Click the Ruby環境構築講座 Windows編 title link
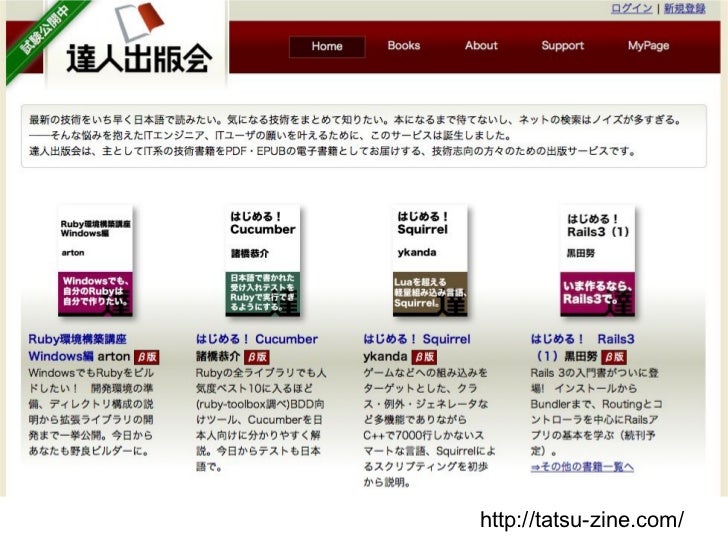Image resolution: width=728 pixels, height=546 pixels. pos(77,348)
